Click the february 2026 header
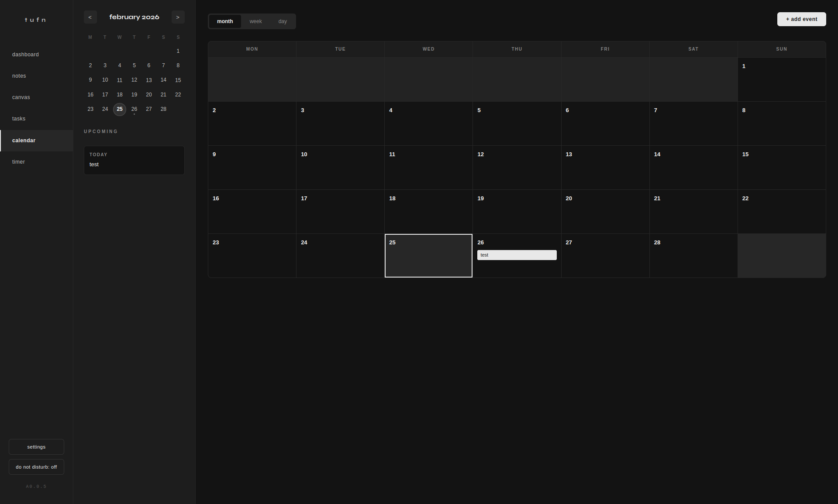838x504 pixels. [134, 17]
